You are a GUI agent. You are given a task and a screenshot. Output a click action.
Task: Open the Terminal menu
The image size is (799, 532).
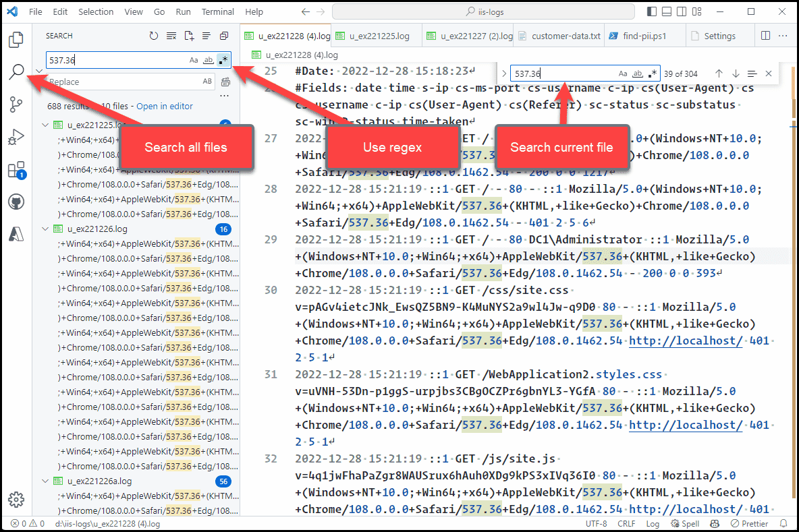[x=217, y=11]
